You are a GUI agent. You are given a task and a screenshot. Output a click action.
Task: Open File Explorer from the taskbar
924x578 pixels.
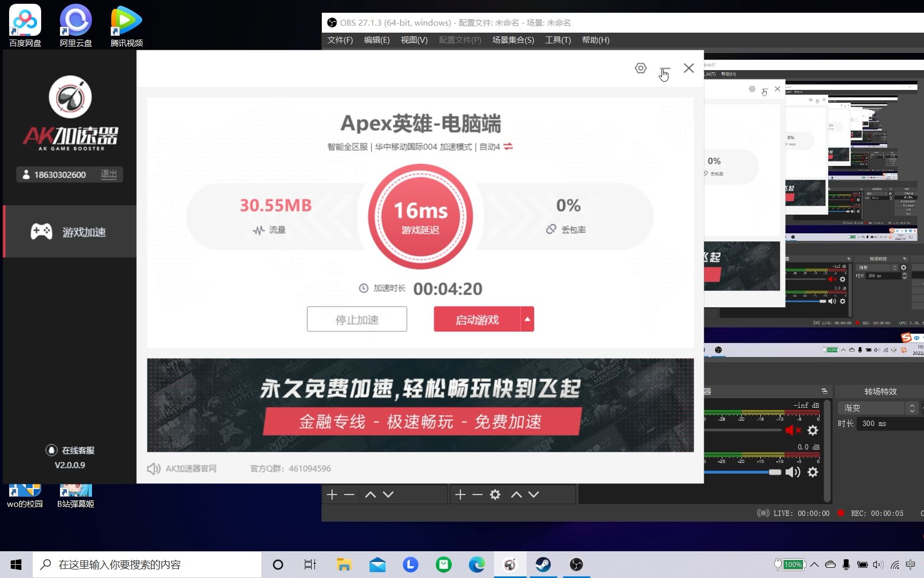coord(344,565)
